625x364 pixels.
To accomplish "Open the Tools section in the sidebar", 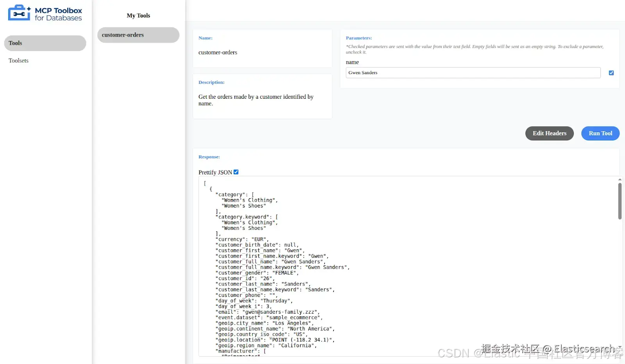I will coord(45,43).
